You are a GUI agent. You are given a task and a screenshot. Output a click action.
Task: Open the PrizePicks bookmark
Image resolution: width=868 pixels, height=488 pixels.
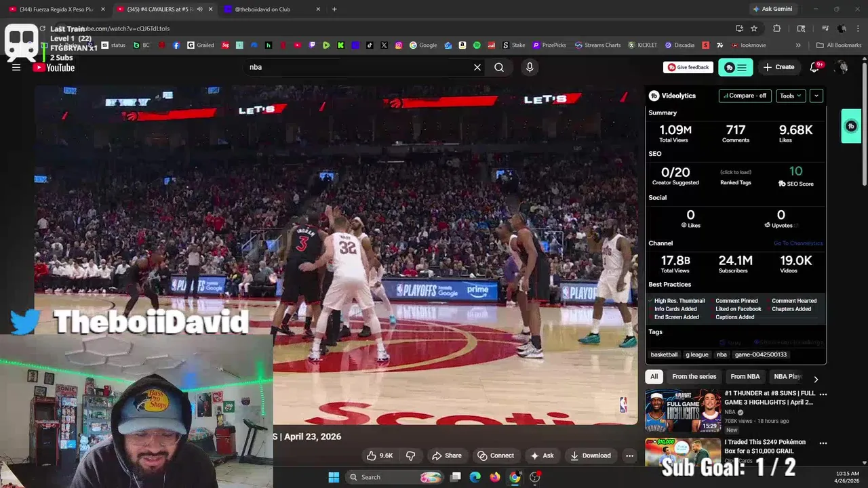(550, 45)
